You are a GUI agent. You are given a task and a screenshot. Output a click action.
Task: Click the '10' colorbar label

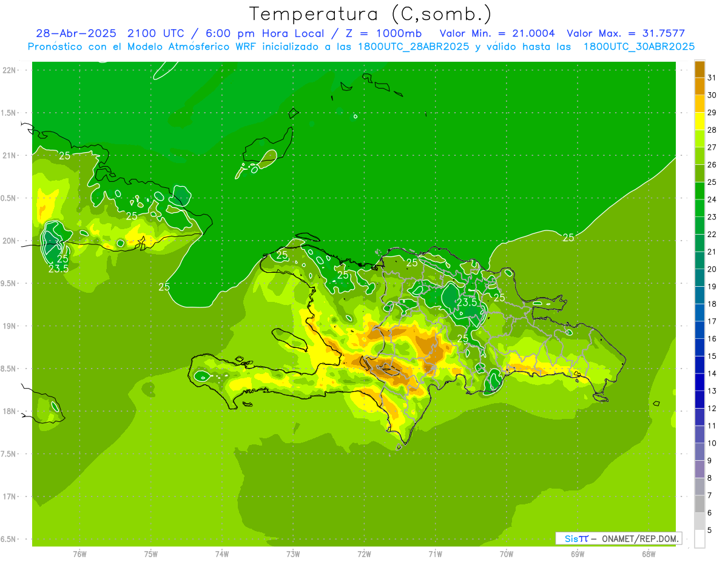tap(712, 444)
